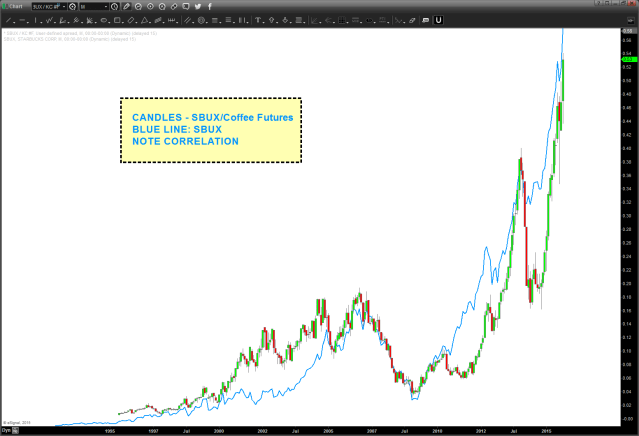Select the horizontal line drawing tool
Screen dimensions: 639x436
[x=22, y=20]
